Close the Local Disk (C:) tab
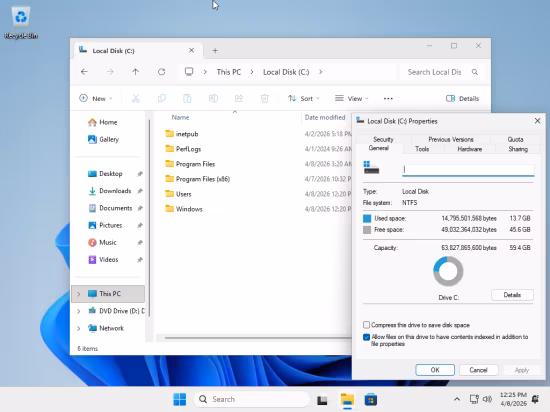This screenshot has height=412, width=550. 192,50
